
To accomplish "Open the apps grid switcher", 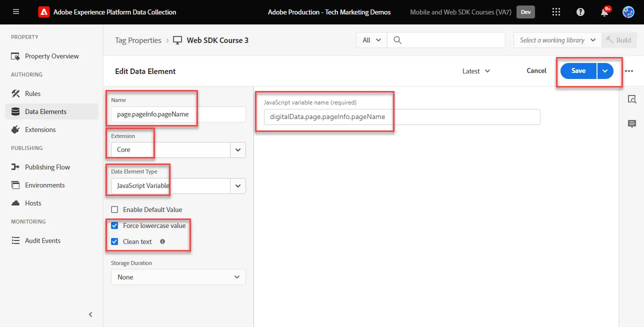I will coord(556,12).
